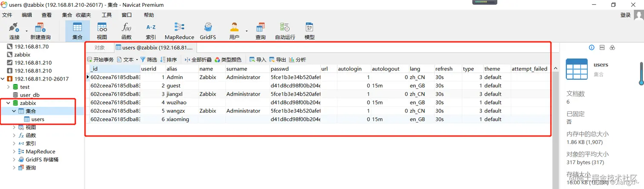Select the 集合 (Collection) toolbar button
Screen dimensions: 644x189
(x=78, y=31)
